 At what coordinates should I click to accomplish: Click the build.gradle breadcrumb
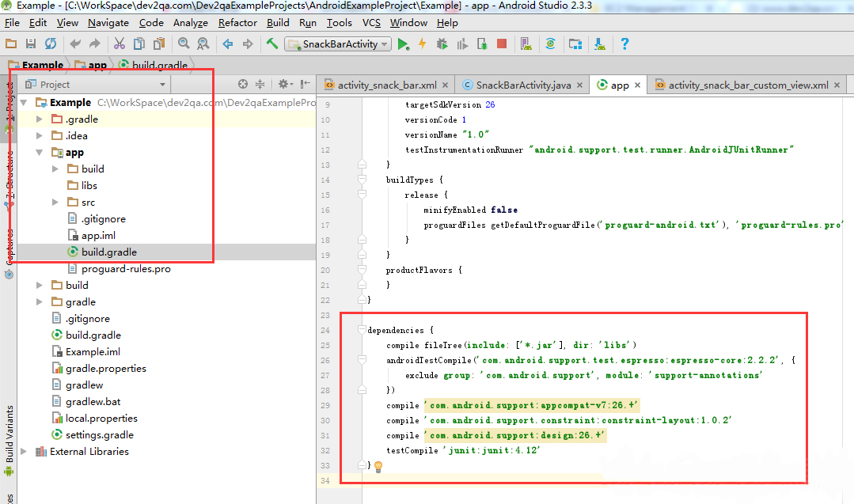pos(154,66)
